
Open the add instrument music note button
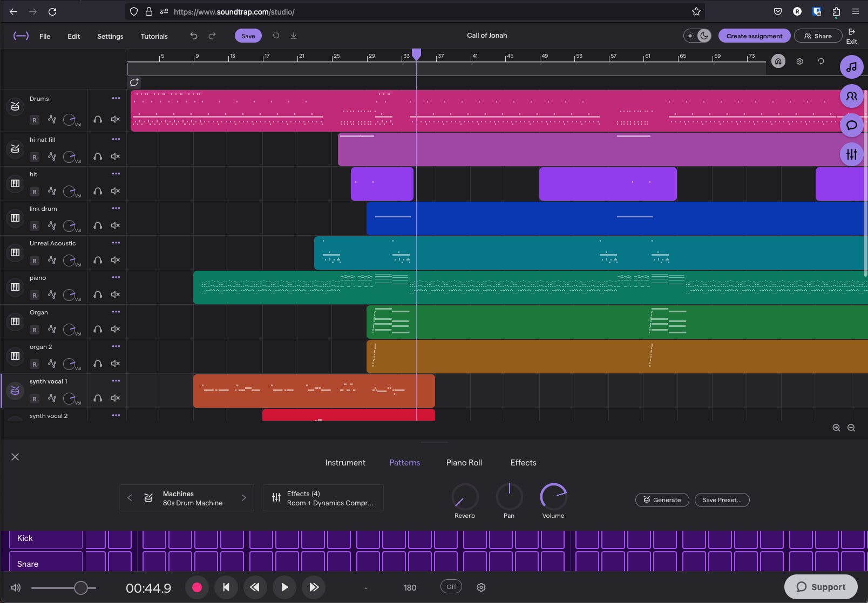[x=851, y=67]
